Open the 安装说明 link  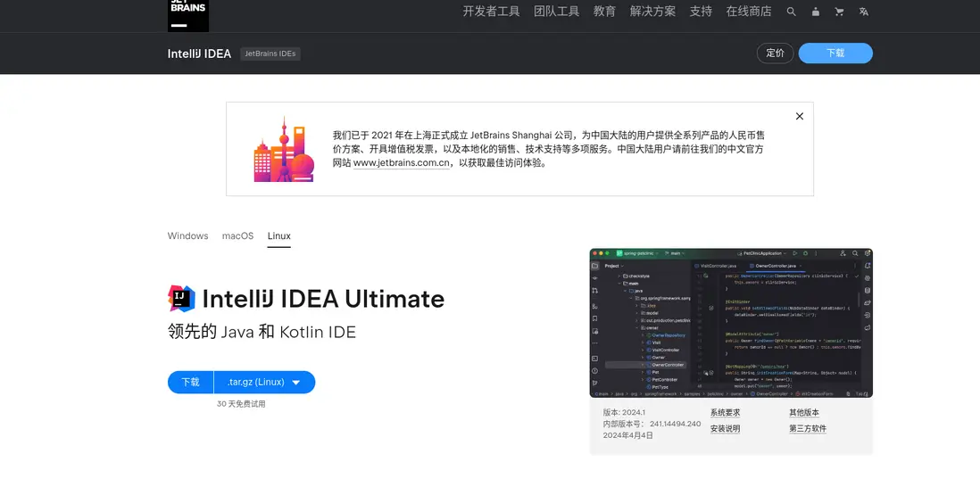pyautogui.click(x=725, y=429)
